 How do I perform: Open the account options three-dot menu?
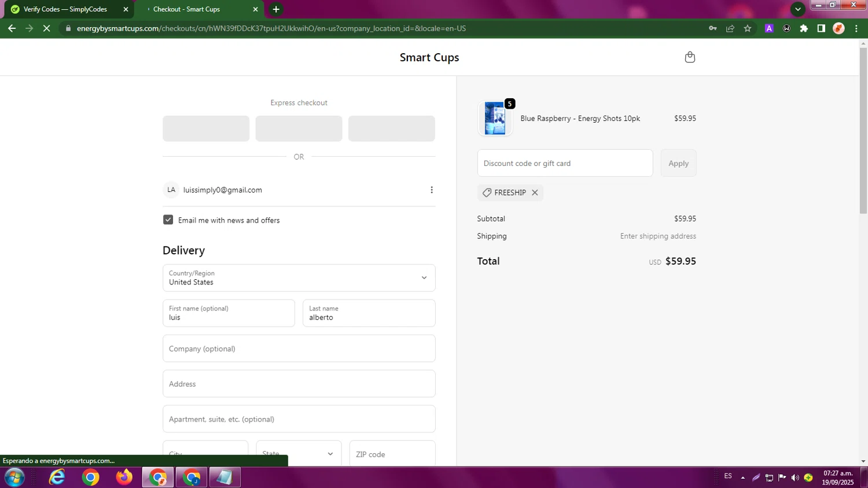pos(431,190)
